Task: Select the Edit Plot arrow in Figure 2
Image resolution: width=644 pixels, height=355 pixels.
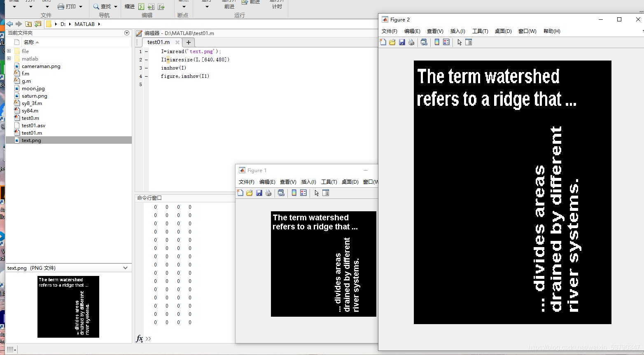Action: tap(460, 42)
